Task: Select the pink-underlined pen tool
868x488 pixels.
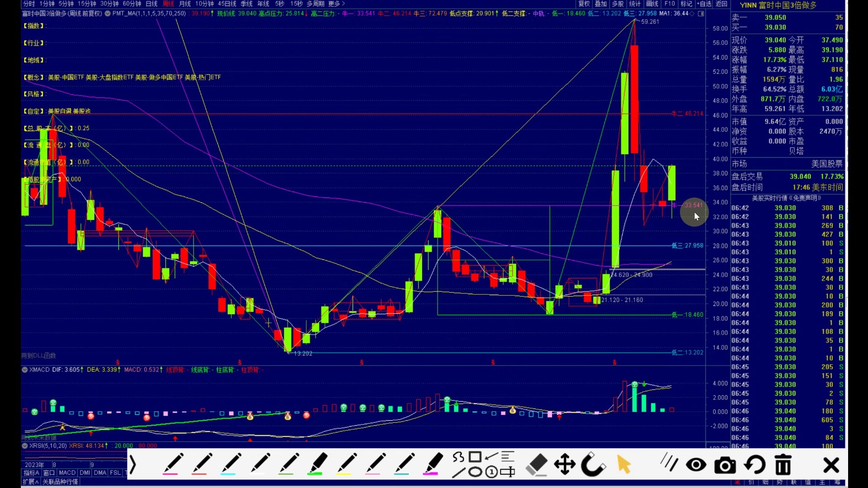Action: tap(172, 464)
